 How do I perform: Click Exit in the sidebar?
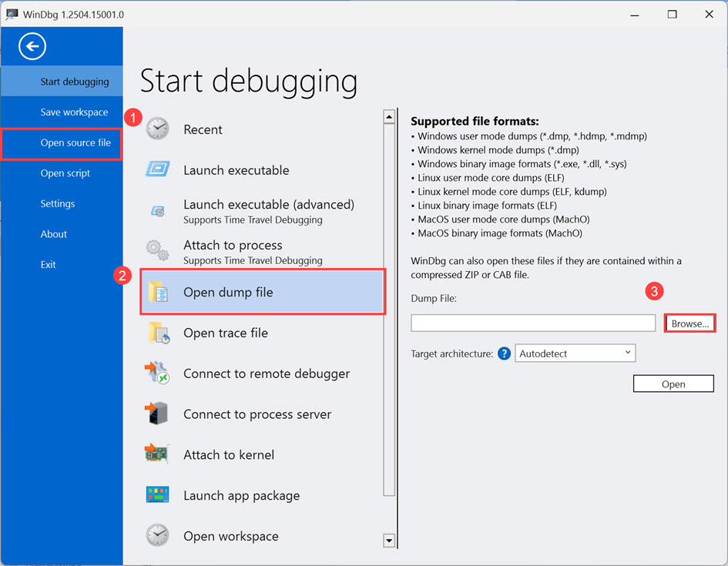tap(62, 264)
